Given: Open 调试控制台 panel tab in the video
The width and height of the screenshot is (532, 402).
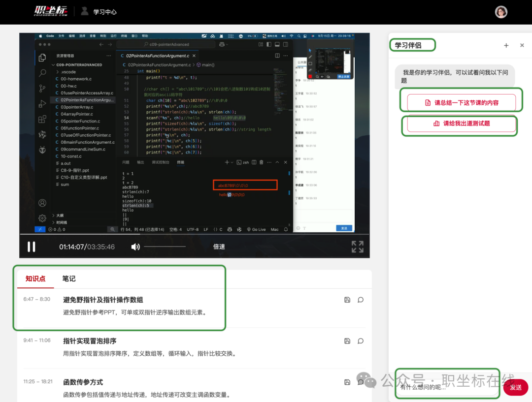Looking at the screenshot, I should coord(161,162).
